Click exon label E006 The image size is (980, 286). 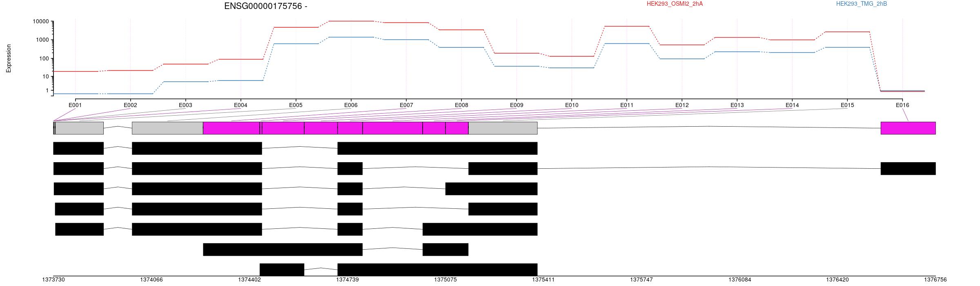351,105
